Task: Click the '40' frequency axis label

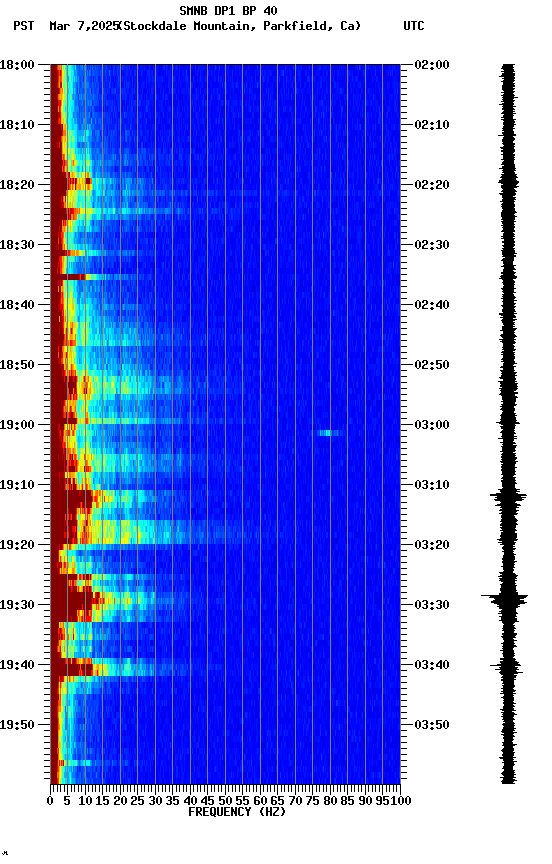Action: [190, 801]
